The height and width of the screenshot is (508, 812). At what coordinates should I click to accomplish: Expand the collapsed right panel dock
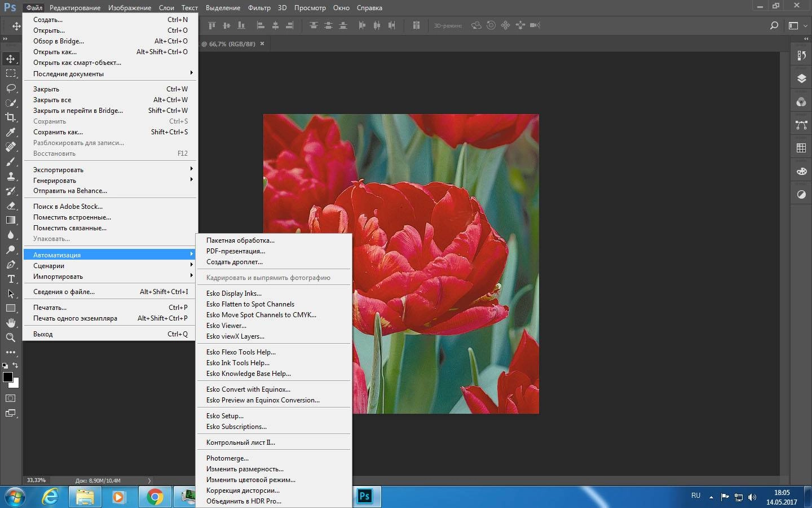pos(805,39)
